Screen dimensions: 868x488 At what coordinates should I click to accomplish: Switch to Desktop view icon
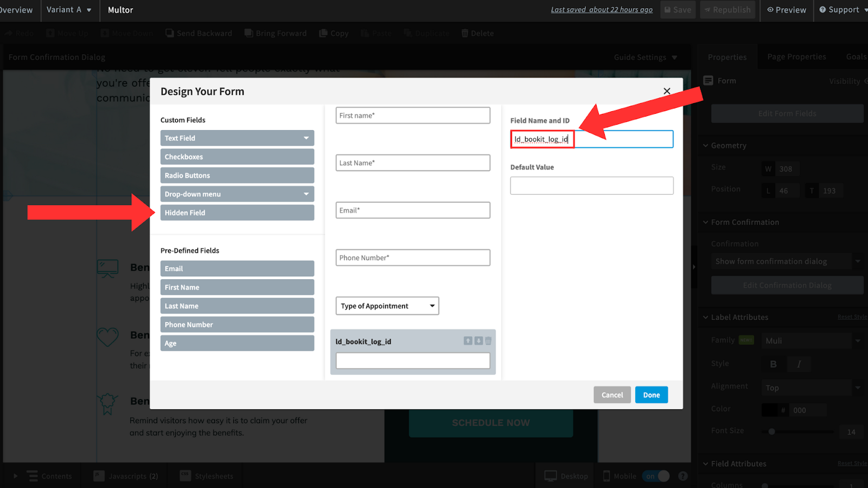tap(551, 476)
